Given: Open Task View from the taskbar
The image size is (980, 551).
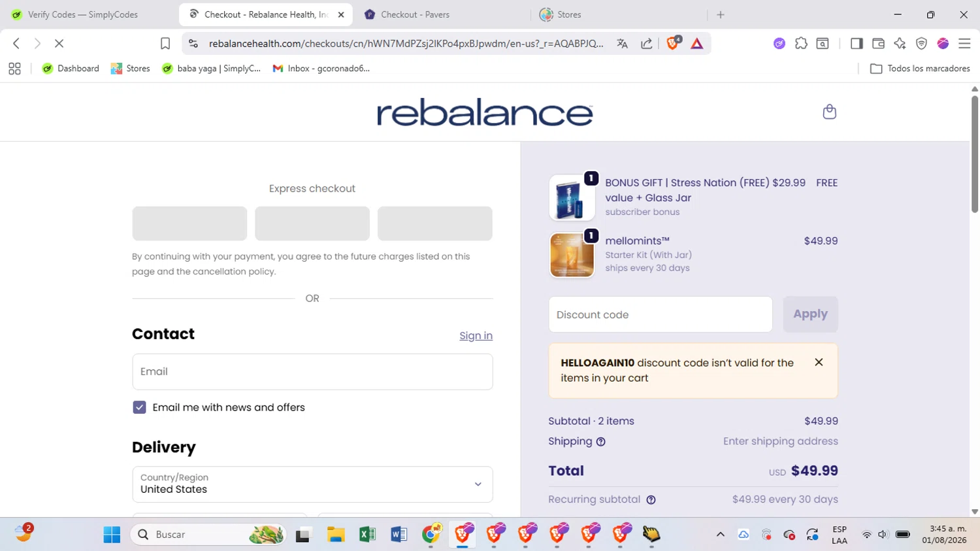Looking at the screenshot, I should pyautogui.click(x=303, y=536).
